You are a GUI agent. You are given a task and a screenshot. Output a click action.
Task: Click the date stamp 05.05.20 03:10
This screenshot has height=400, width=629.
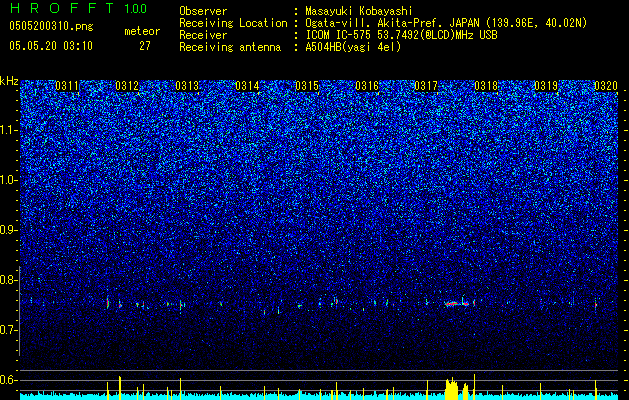pos(51,46)
